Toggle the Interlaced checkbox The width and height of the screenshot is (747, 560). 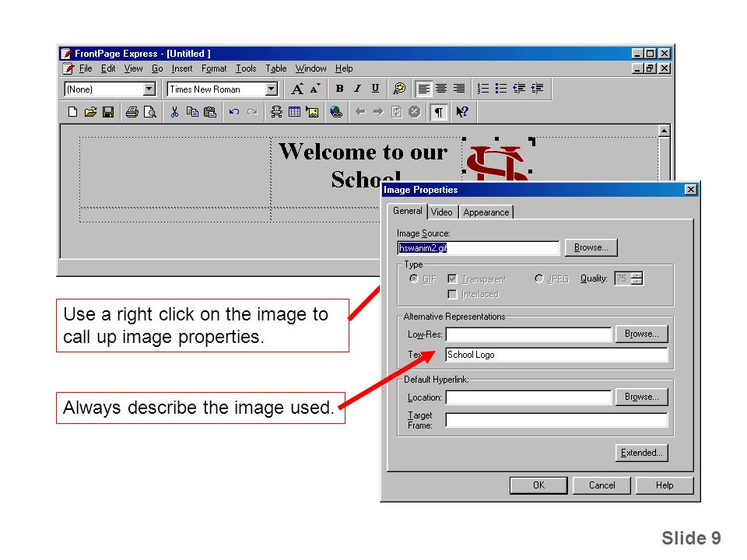(x=453, y=294)
